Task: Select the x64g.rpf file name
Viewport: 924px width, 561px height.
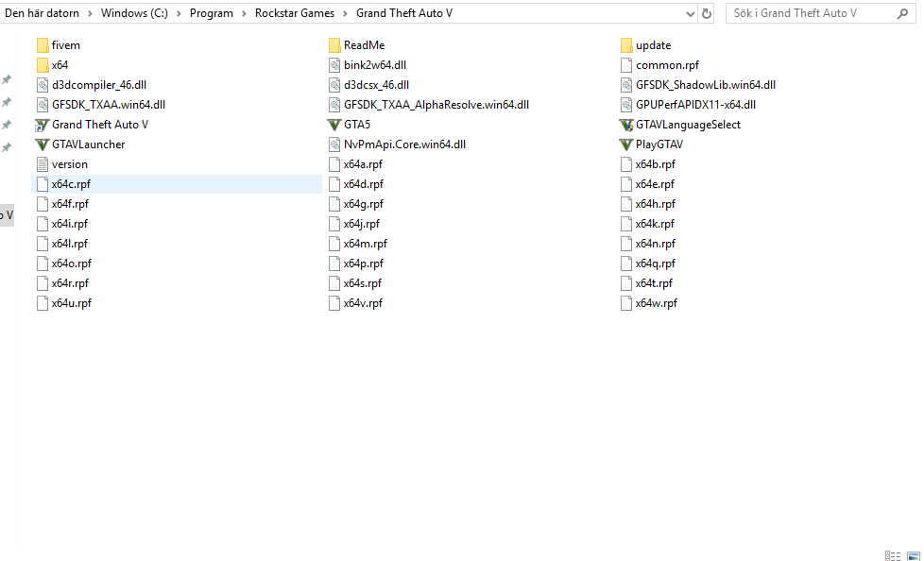Action: click(364, 204)
